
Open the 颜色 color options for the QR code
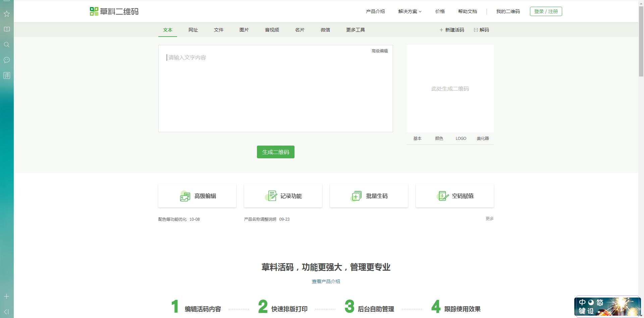(439, 138)
